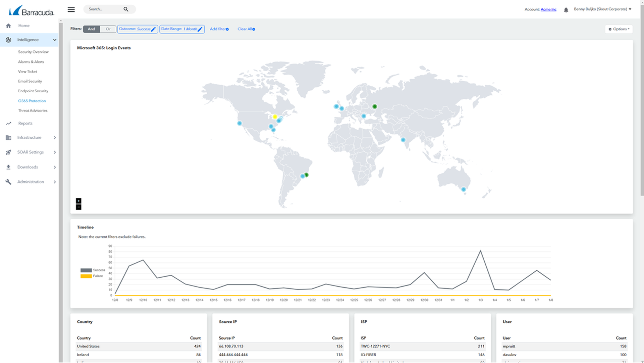Open Email Security page
Image resolution: width=644 pixels, height=363 pixels.
[30, 81]
